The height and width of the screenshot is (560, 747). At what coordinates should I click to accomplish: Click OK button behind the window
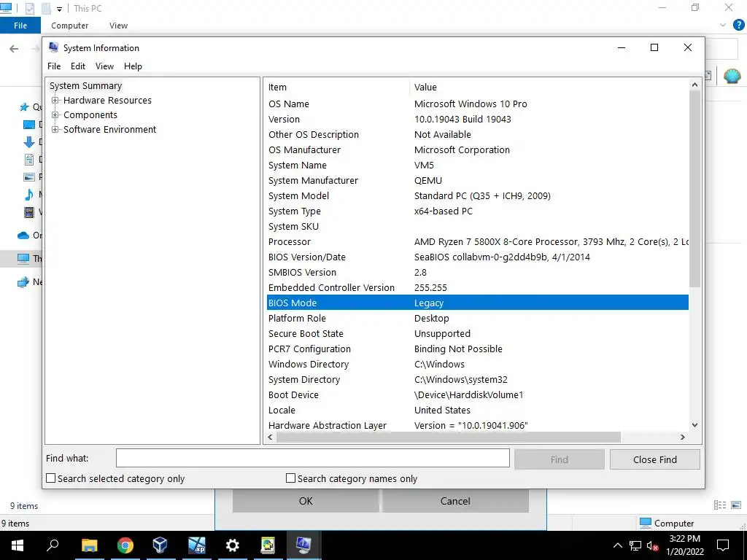coord(306,501)
